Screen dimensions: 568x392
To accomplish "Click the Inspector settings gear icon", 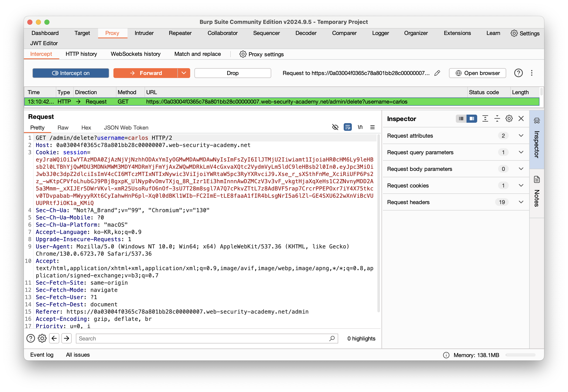I will [x=509, y=119].
